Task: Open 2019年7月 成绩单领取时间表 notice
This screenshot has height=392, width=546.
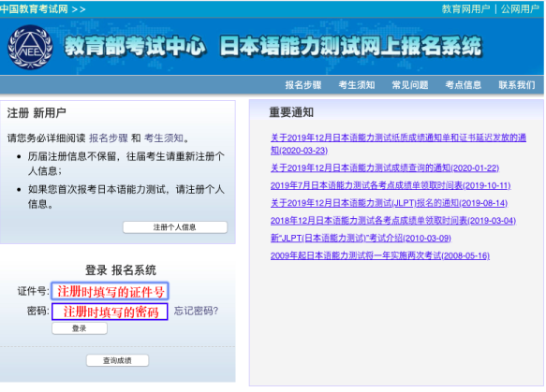Action: point(391,185)
